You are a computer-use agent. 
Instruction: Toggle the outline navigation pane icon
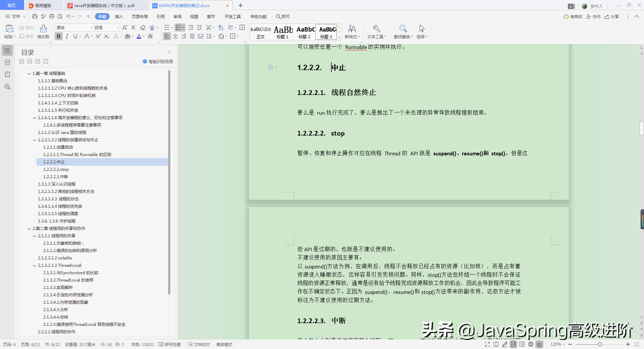[x=7, y=50]
